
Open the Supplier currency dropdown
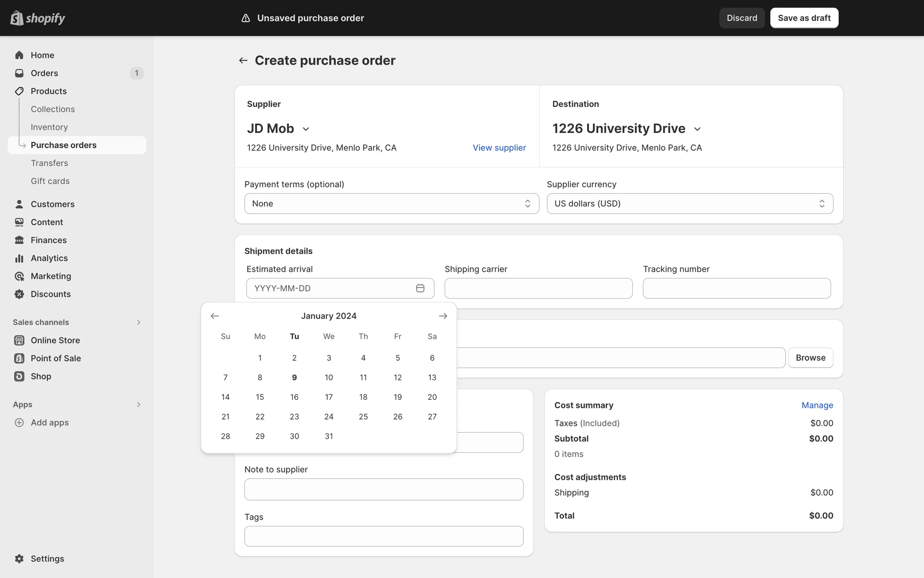pos(690,204)
